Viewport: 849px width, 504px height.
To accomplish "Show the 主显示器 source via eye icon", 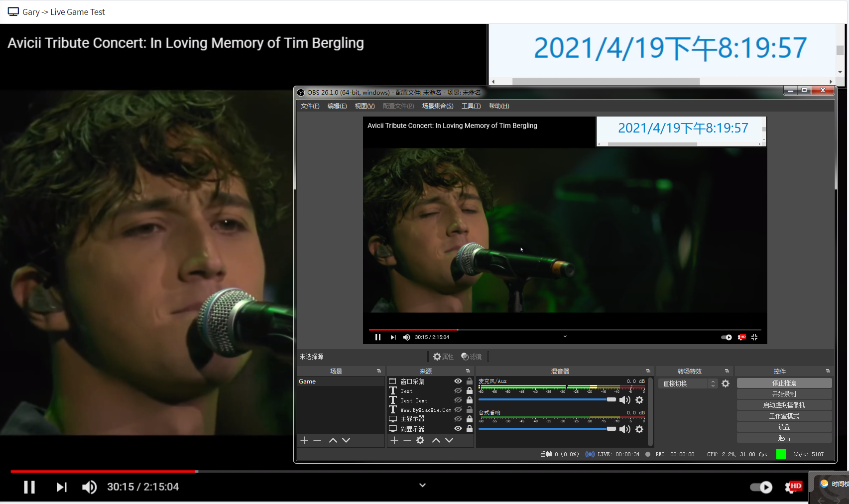I will pyautogui.click(x=458, y=419).
